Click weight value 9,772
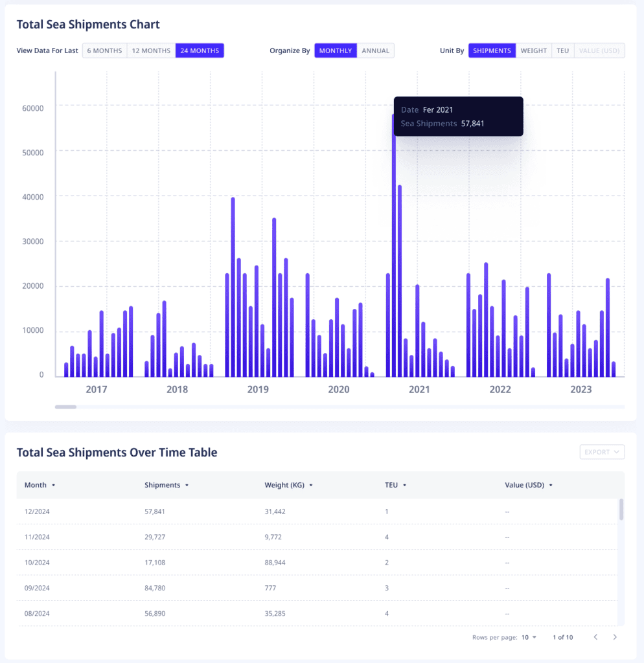This screenshot has width=644, height=663. tap(273, 537)
